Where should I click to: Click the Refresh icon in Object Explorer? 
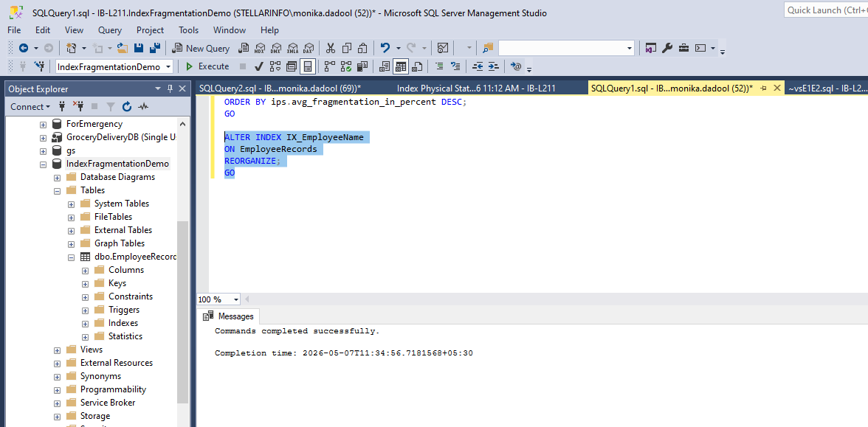tap(127, 106)
